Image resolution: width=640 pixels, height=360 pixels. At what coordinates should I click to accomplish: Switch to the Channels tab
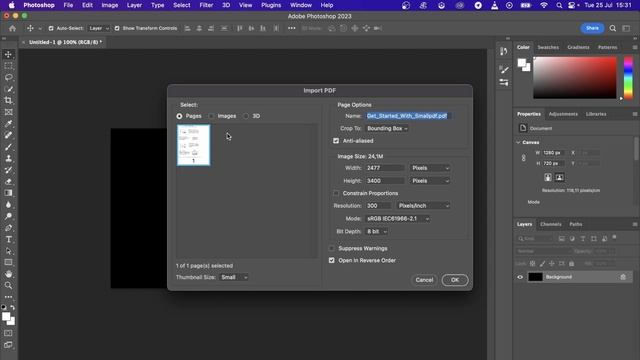point(551,224)
